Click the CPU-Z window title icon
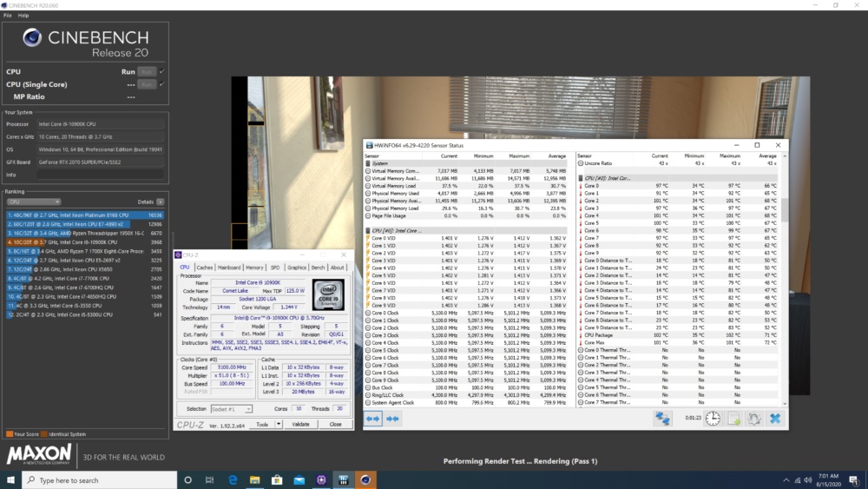Image resolution: width=868 pixels, height=489 pixels. (178, 254)
